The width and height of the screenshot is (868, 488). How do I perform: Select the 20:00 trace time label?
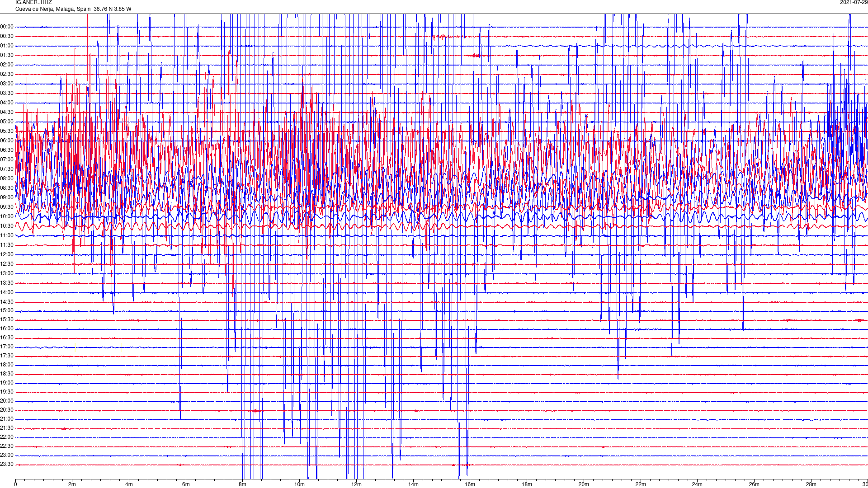pos(7,401)
